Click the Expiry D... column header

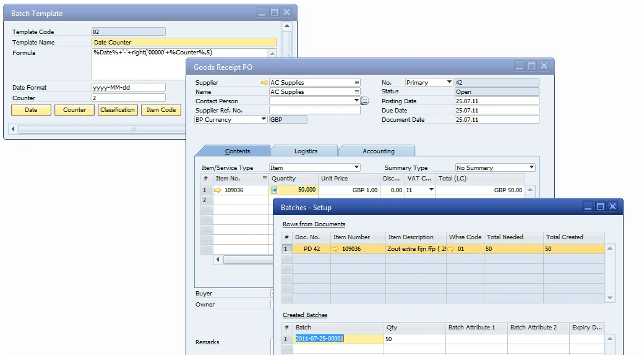(x=586, y=328)
